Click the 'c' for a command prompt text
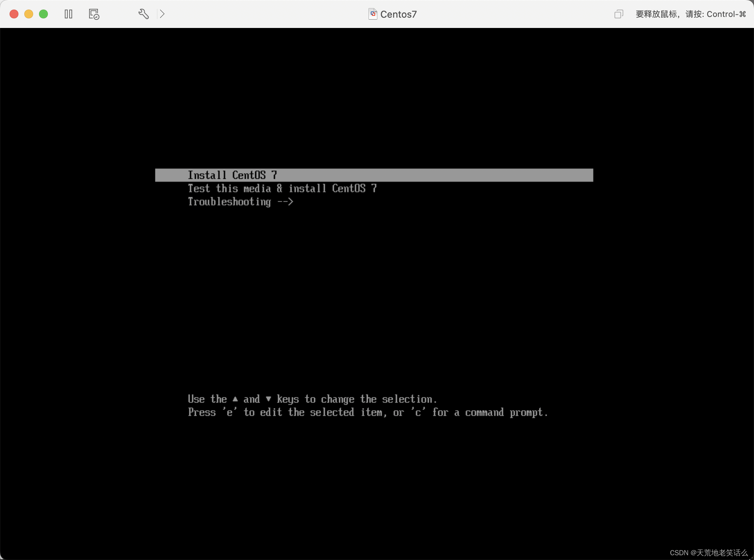Image resolution: width=754 pixels, height=560 pixels. pos(418,412)
